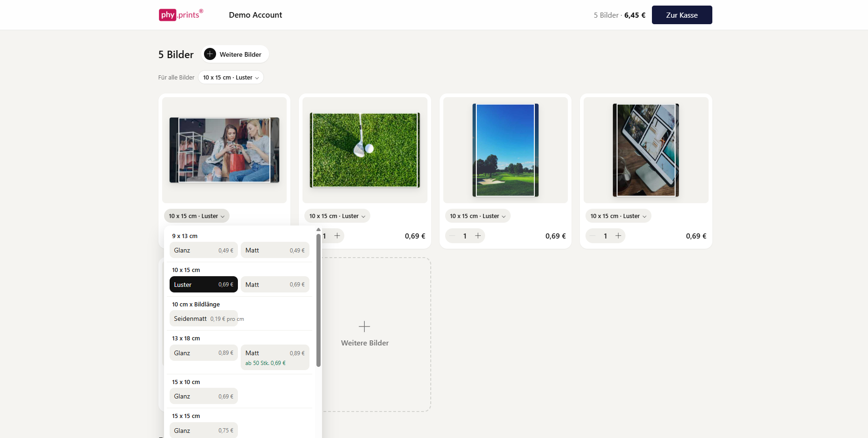Open the blue sky golf course thumbnail
The image size is (868, 438).
(x=506, y=150)
